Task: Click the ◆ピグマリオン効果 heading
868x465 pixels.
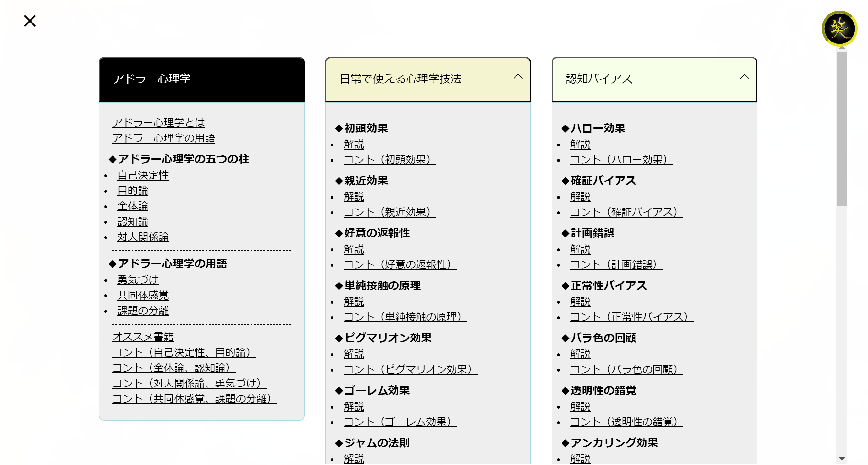Action: (x=383, y=338)
